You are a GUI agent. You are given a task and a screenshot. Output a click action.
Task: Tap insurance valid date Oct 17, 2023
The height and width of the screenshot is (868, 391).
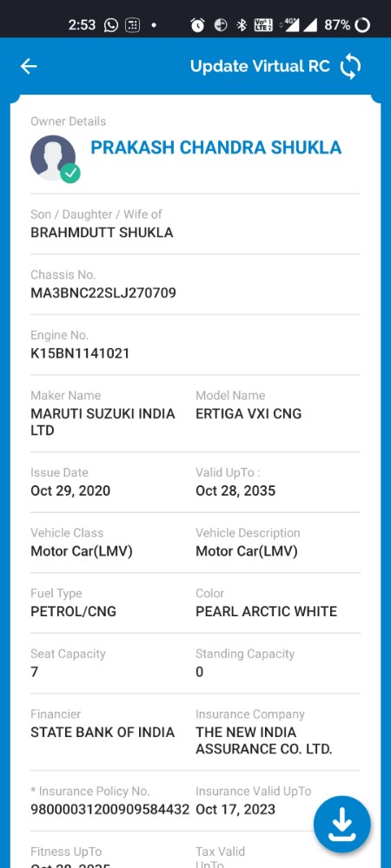coord(235,809)
